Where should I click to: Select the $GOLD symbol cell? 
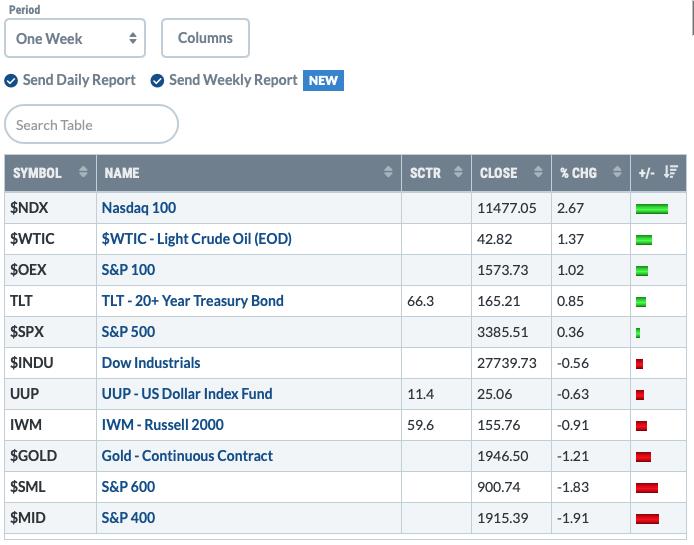pyautogui.click(x=50, y=456)
